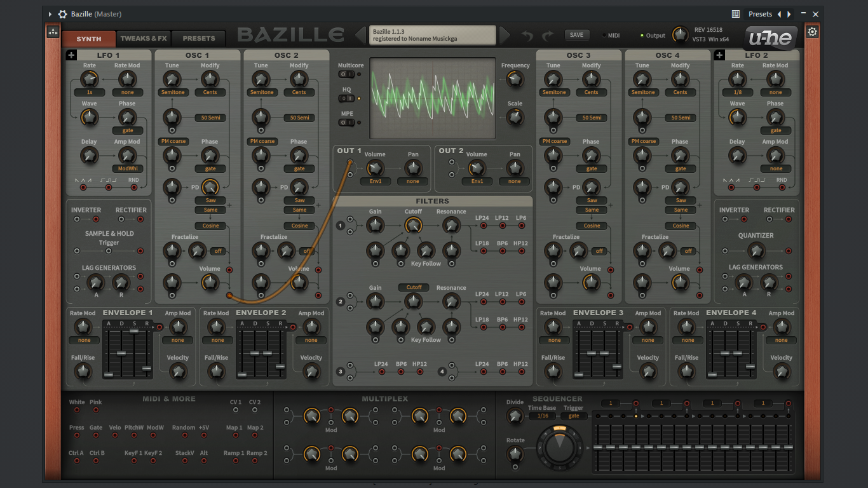868x488 pixels.
Task: Open Sequencer Time Base 1/16 dropdown
Action: pos(542,416)
